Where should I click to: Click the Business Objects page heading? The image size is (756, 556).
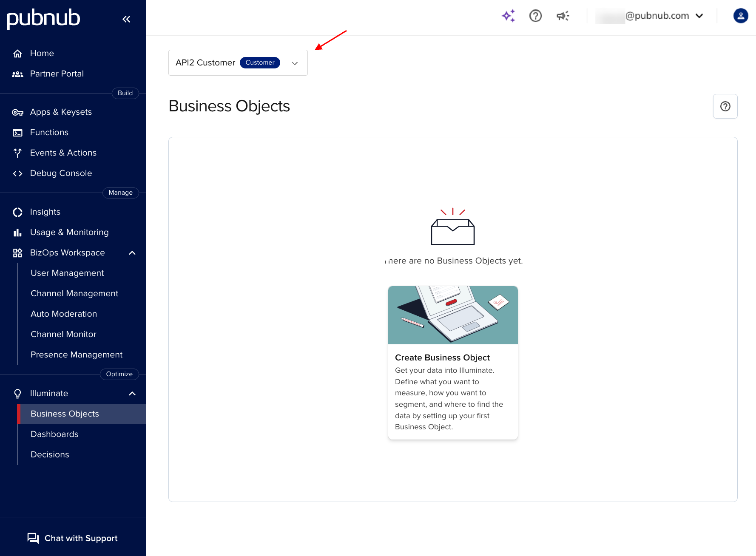(229, 106)
